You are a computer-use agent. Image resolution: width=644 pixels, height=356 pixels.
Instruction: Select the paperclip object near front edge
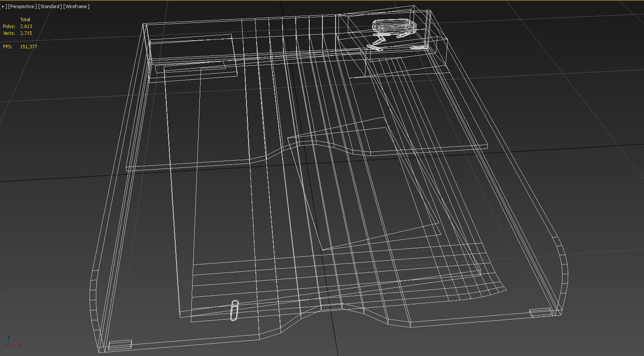(234, 310)
